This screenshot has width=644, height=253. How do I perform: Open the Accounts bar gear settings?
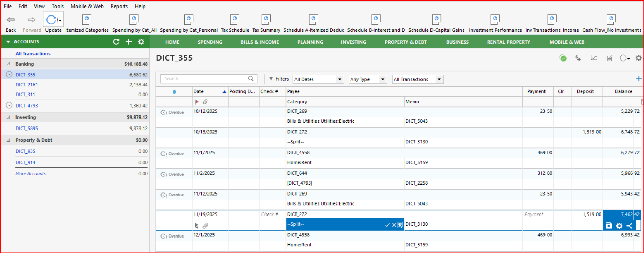click(x=141, y=42)
